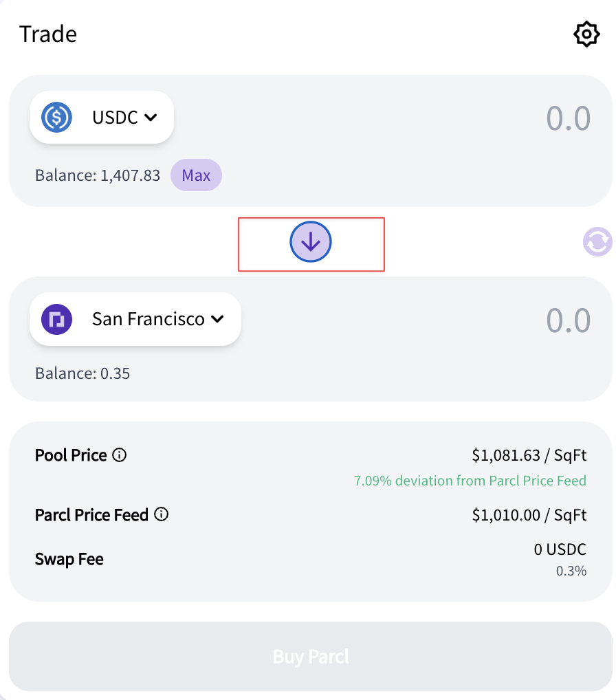616x700 pixels.
Task: Click the San Francisco Balance 0.35 text
Action: [82, 373]
